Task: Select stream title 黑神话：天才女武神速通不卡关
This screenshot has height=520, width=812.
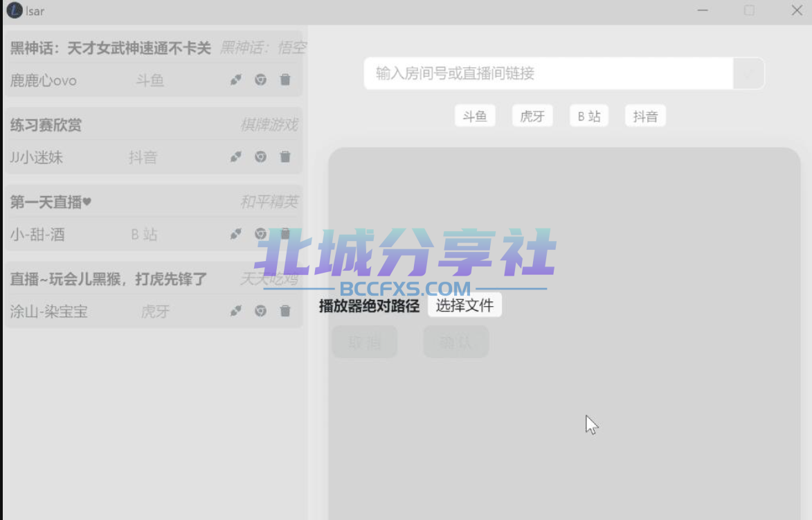Action: 110,48
